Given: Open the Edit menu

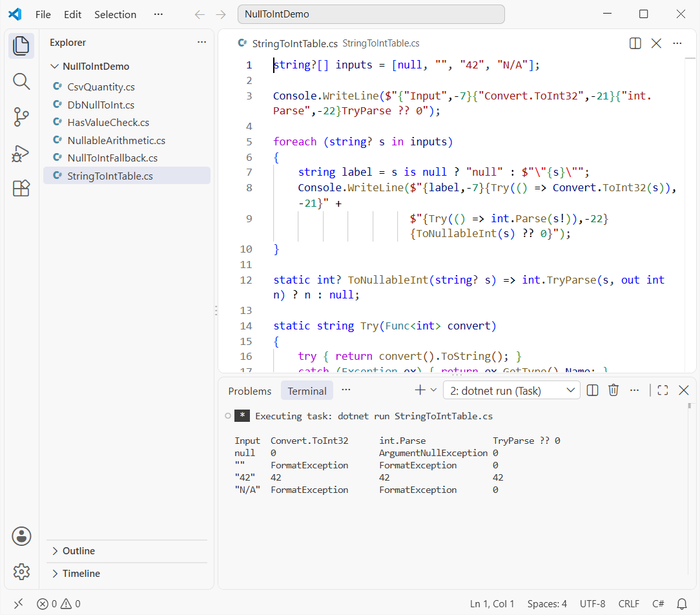Looking at the screenshot, I should 72,14.
